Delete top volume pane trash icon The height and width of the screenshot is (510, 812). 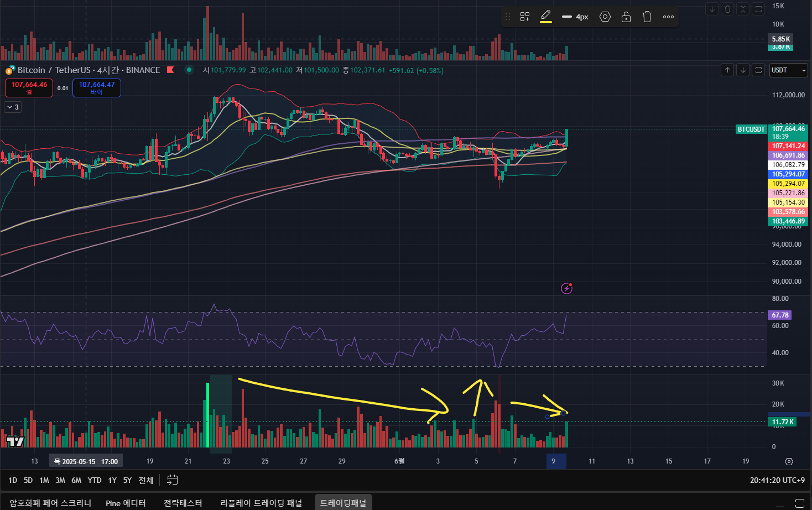728,9
